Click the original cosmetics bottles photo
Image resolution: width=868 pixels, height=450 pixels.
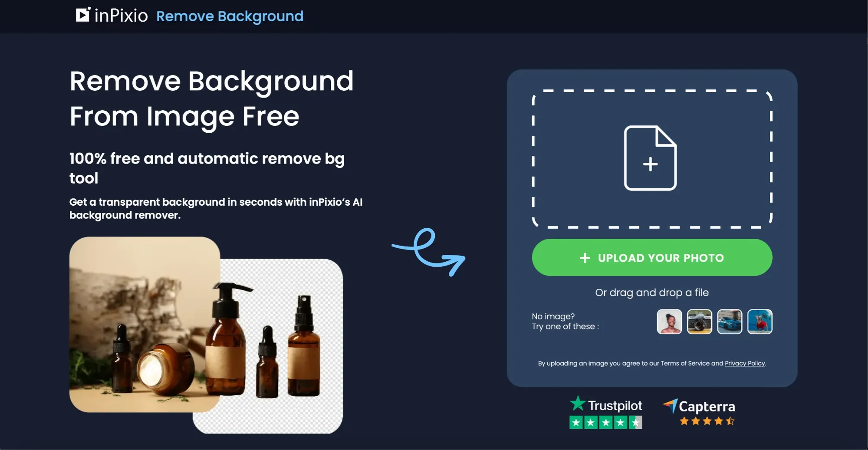coord(145,324)
